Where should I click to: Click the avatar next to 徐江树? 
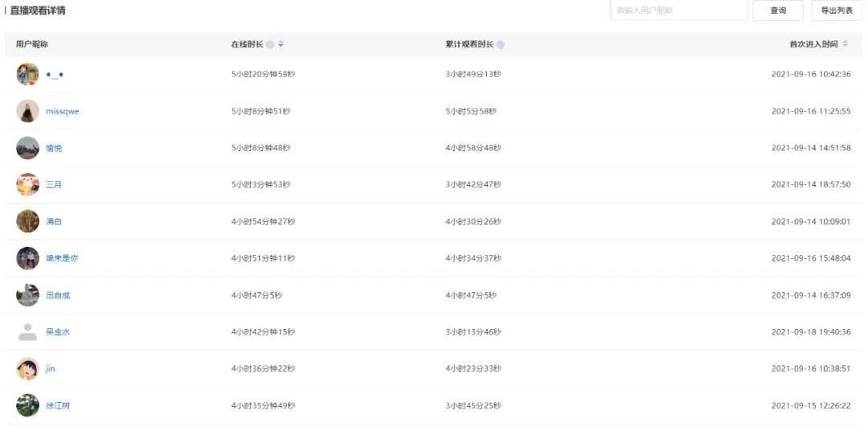tap(27, 405)
